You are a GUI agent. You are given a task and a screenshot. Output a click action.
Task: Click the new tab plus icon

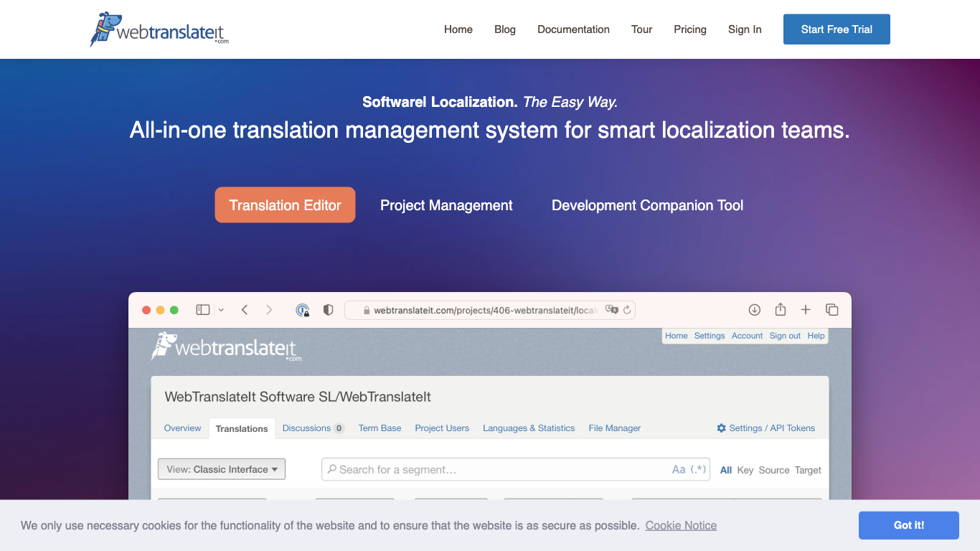806,310
